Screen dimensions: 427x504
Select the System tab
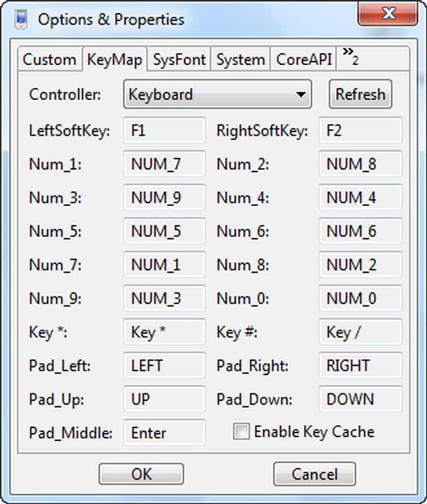pos(241,60)
